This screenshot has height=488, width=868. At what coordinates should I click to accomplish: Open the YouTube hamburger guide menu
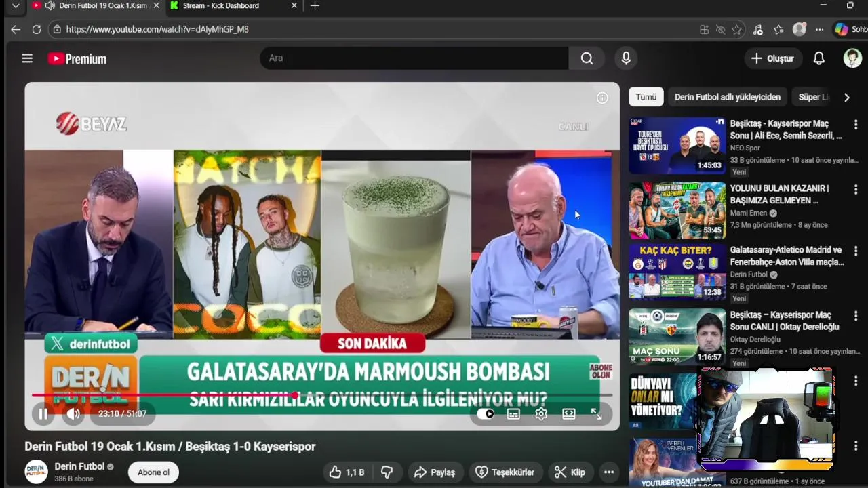[x=27, y=58]
